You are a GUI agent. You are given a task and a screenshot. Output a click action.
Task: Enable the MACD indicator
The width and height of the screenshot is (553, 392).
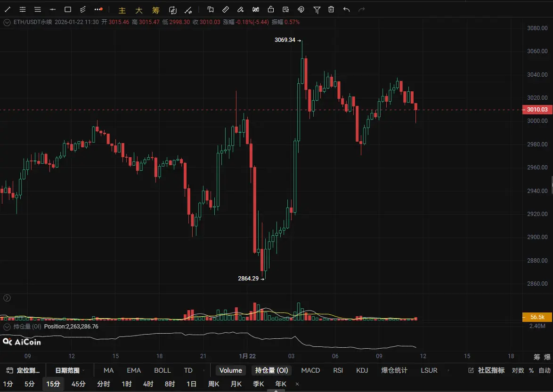click(310, 370)
